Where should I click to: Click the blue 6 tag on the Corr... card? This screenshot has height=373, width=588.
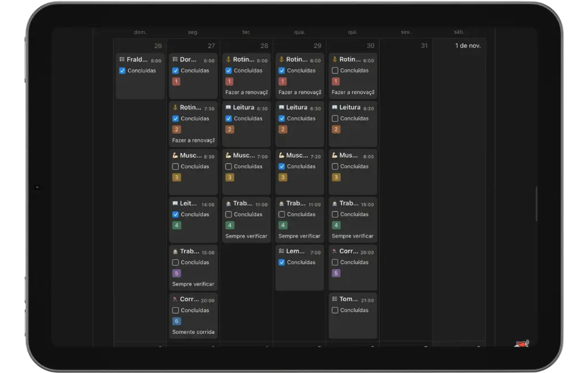[x=177, y=321]
